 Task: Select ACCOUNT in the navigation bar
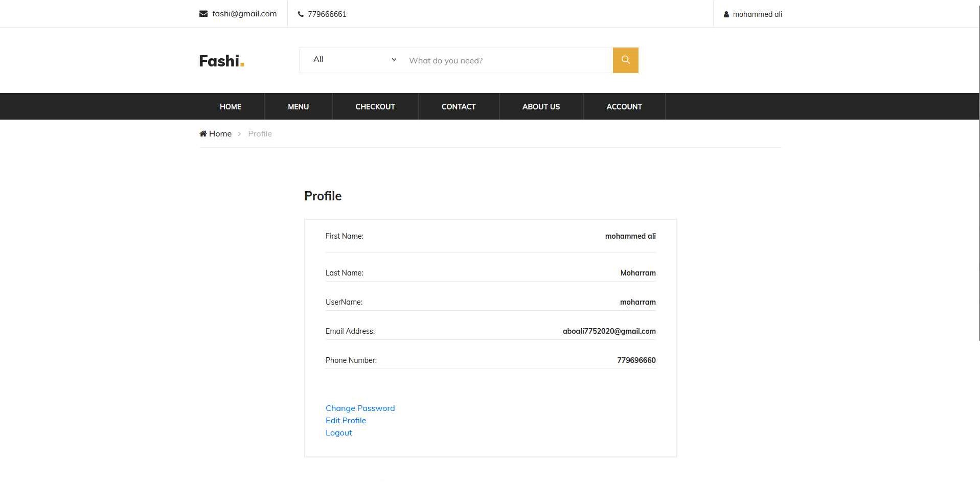click(x=624, y=106)
